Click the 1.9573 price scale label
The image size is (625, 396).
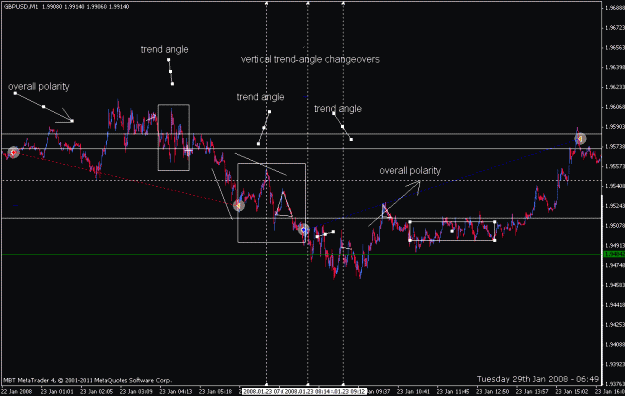[x=615, y=146]
